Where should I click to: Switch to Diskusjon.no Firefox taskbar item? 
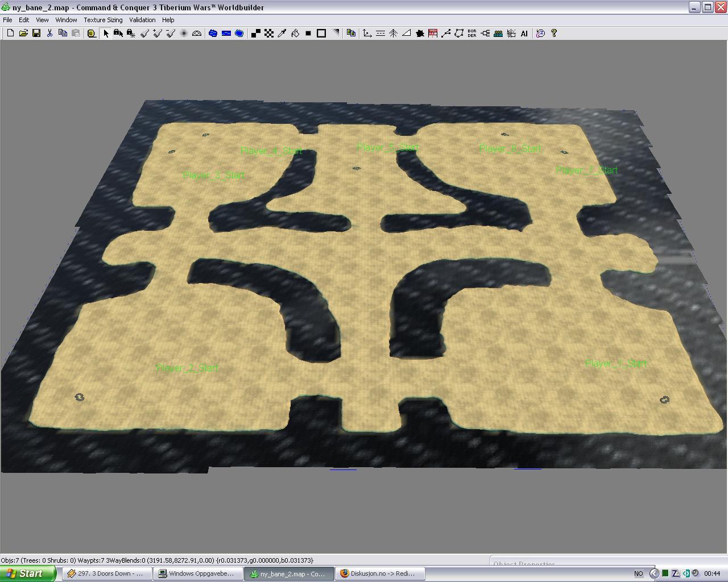coord(379,573)
